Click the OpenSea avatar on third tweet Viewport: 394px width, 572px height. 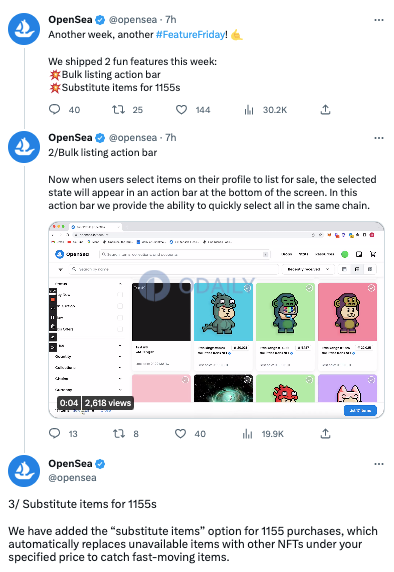pos(24,471)
